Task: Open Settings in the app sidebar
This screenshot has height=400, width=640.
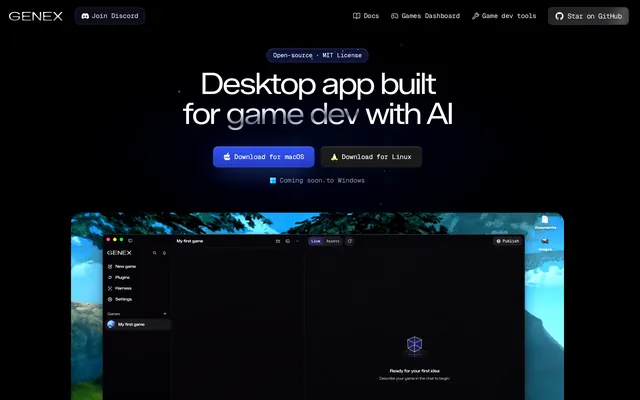Action: (120, 299)
